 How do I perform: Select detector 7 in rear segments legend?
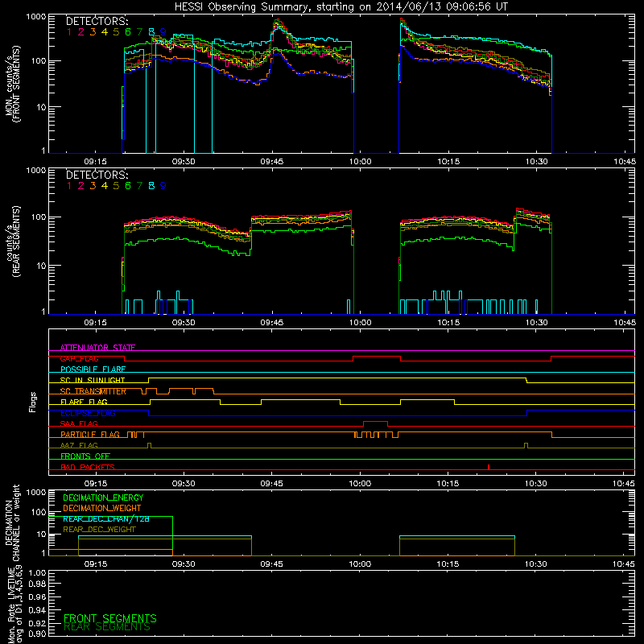tap(139, 186)
